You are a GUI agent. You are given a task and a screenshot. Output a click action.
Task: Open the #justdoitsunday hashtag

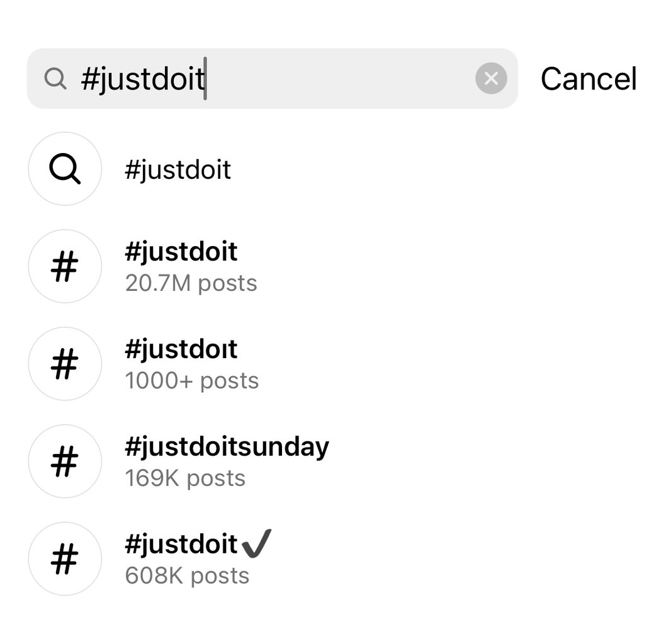coord(227,447)
